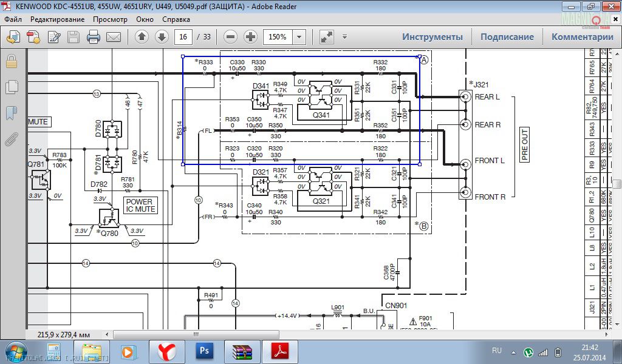Open Photoshop from the taskbar
The height and width of the screenshot is (364, 622).
pos(205,352)
